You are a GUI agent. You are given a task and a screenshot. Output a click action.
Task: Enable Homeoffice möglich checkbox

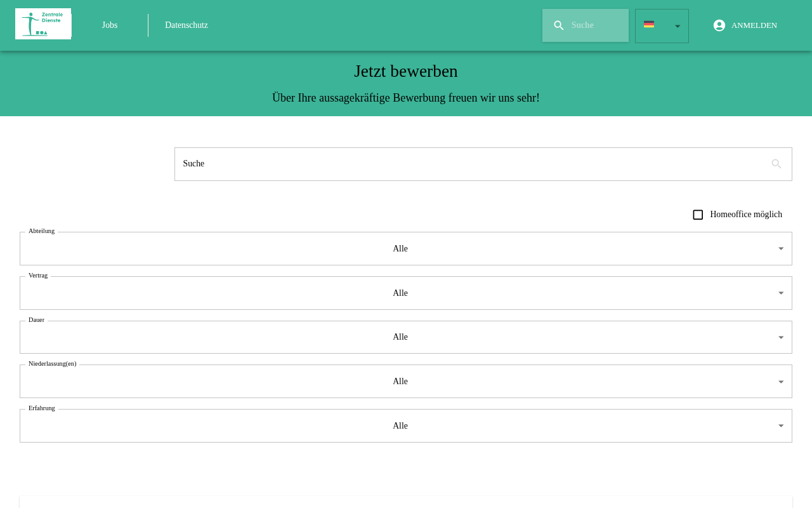(698, 215)
